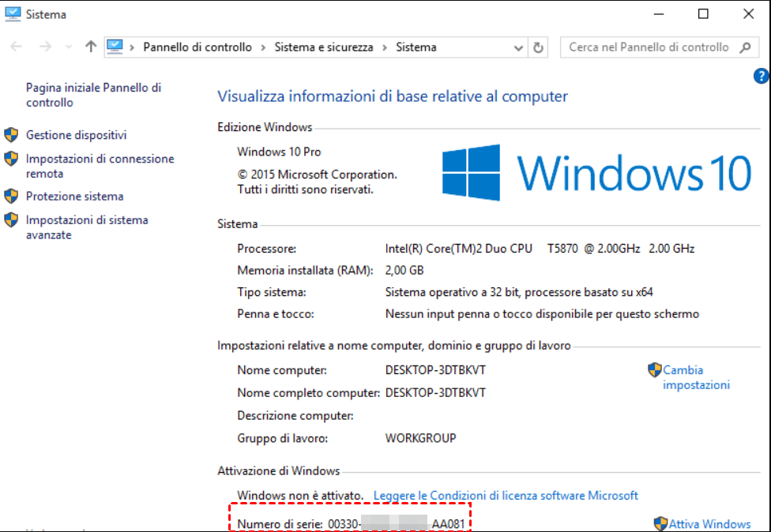Click the up arrow navigation button

click(x=91, y=47)
